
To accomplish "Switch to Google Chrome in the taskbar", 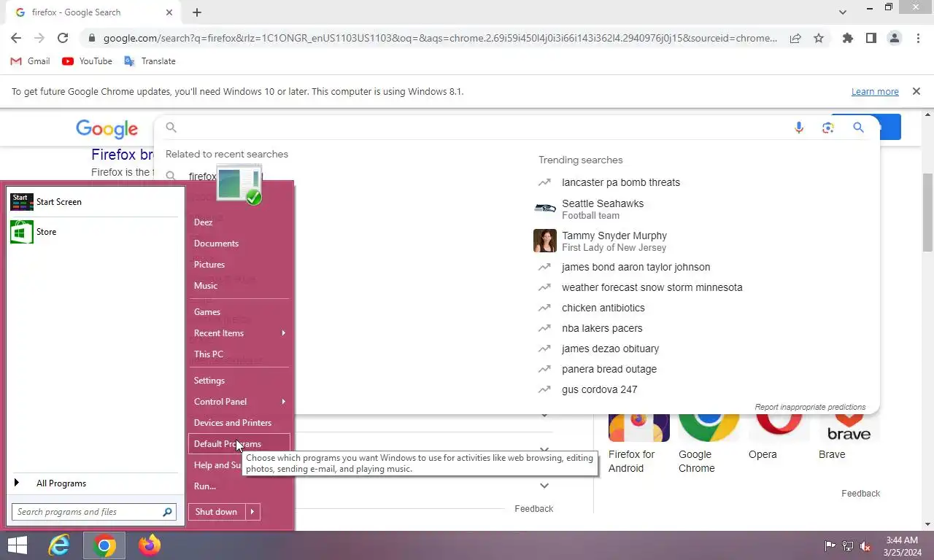I will (104, 545).
